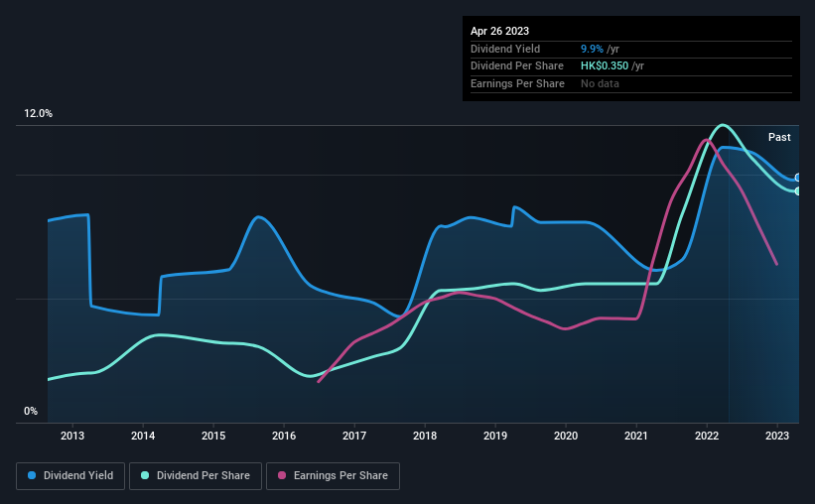This screenshot has height=504, width=815.
Task: Click the blue endpoint marker on Dividend Yield line
Action: 797,178
